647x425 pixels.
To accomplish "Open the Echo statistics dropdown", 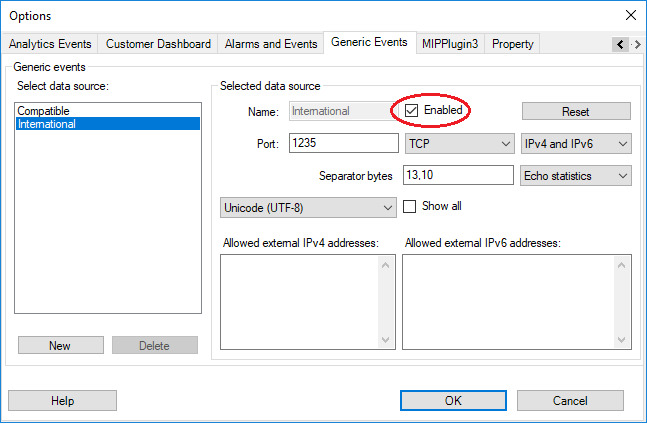I will [x=577, y=176].
